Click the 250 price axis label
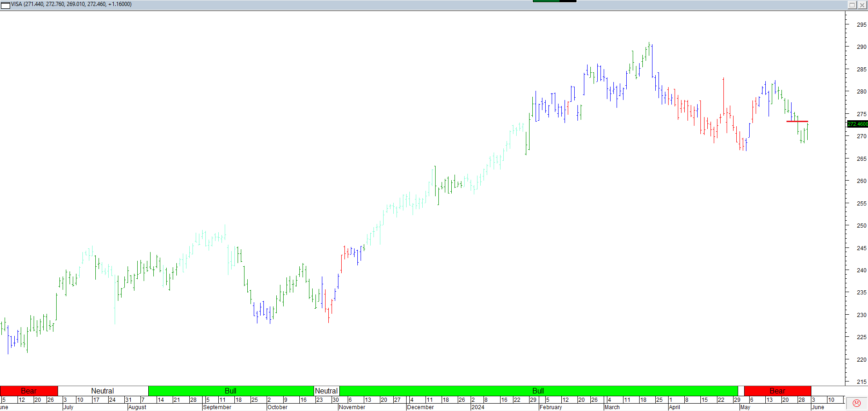Image resolution: width=868 pixels, height=411 pixels. coord(861,226)
